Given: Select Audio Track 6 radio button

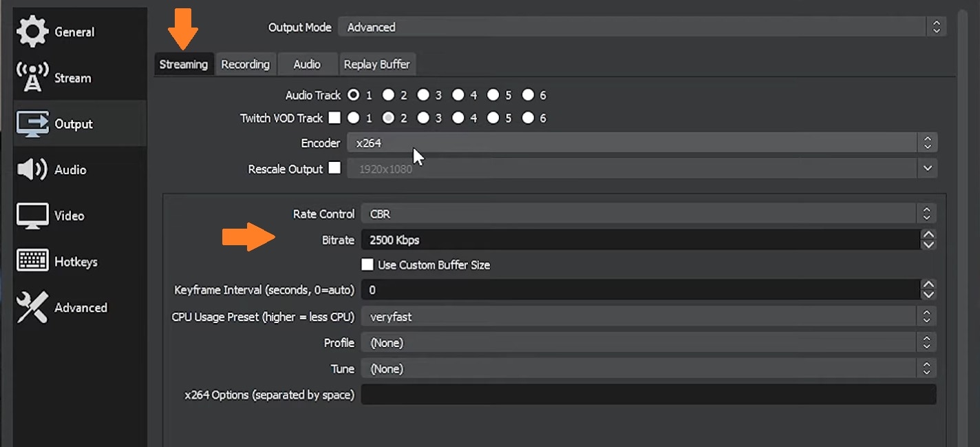Looking at the screenshot, I should click(x=528, y=95).
